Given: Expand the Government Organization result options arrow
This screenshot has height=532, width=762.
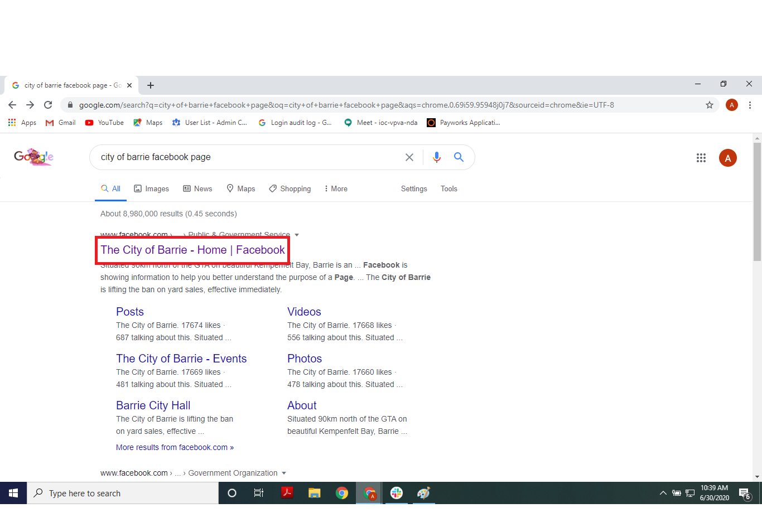Looking at the screenshot, I should 284,473.
